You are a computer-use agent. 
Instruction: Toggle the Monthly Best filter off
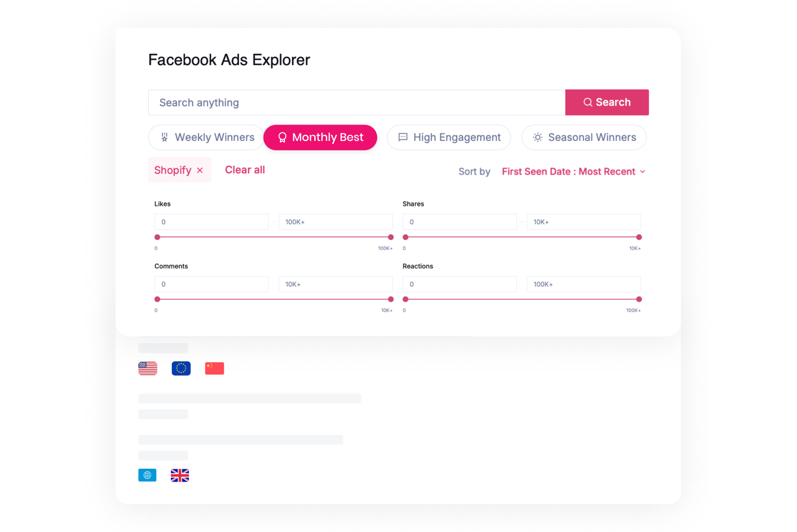click(320, 137)
